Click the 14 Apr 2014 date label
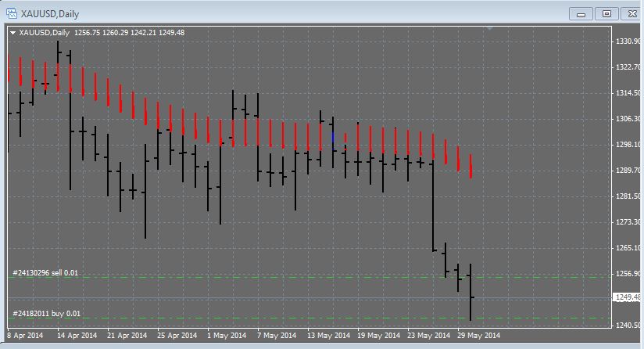This screenshot has height=349, width=644. pyautogui.click(x=77, y=336)
